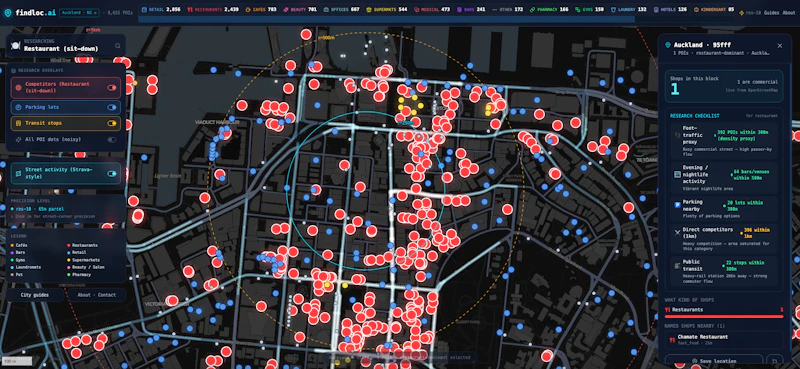The image size is (800, 369).
Task: Click the restaurant plate icon in Researching box
Action: point(15,45)
